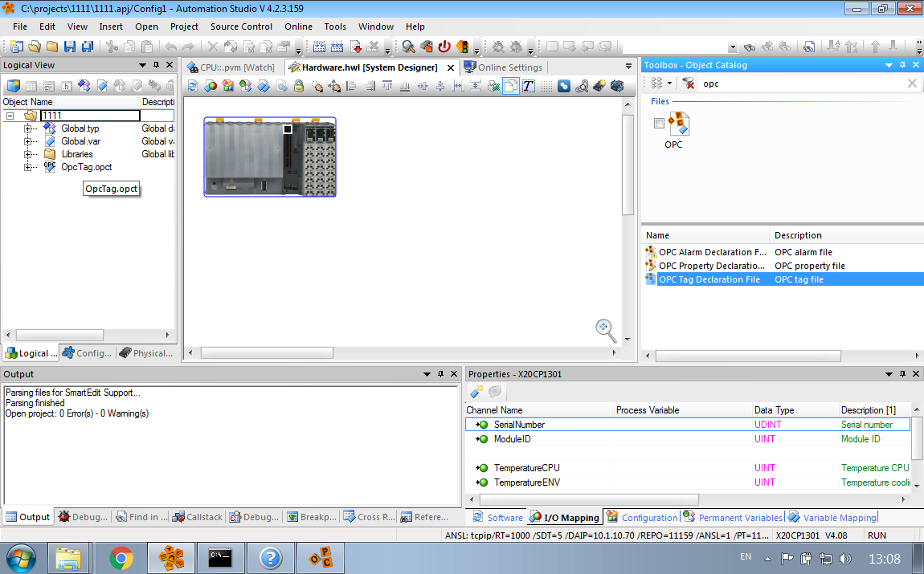Select the SerialNumber channel row
The image size is (924, 574).
(x=688, y=425)
